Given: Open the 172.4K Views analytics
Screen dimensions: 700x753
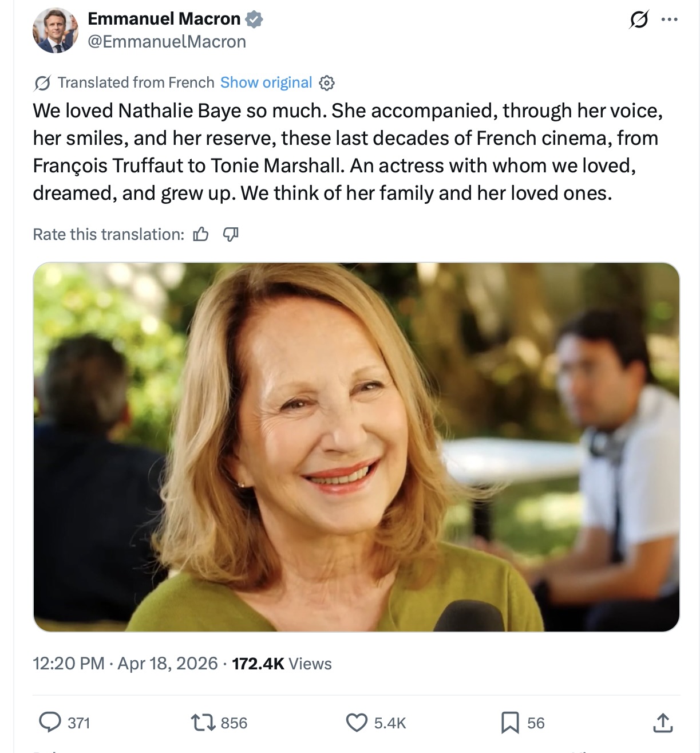Looking at the screenshot, I should [282, 664].
